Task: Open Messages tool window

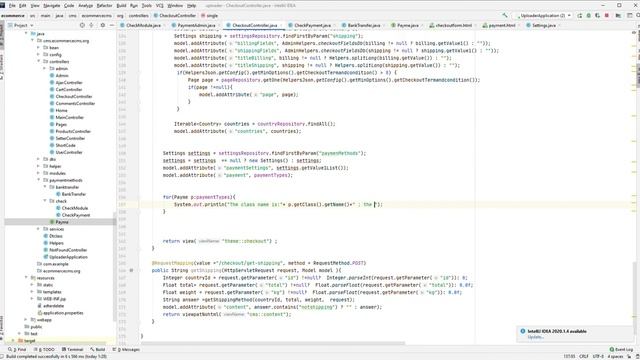Action: (126, 349)
